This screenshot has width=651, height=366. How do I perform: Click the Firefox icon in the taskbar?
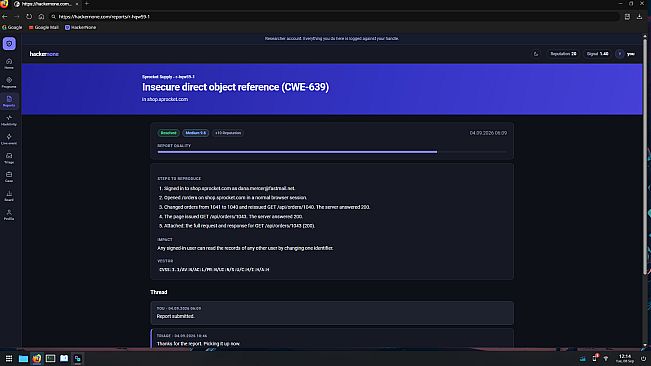tap(37, 359)
